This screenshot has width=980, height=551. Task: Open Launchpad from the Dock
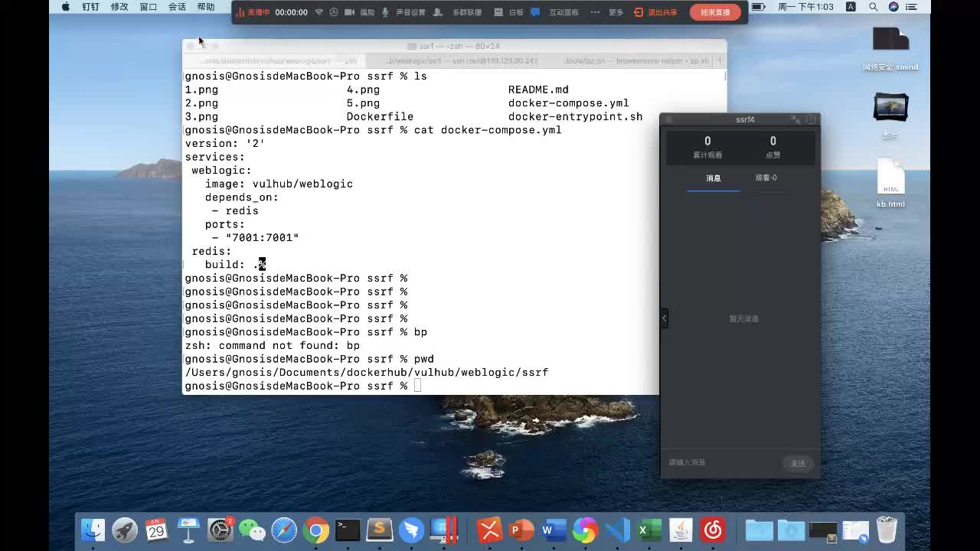tap(125, 530)
